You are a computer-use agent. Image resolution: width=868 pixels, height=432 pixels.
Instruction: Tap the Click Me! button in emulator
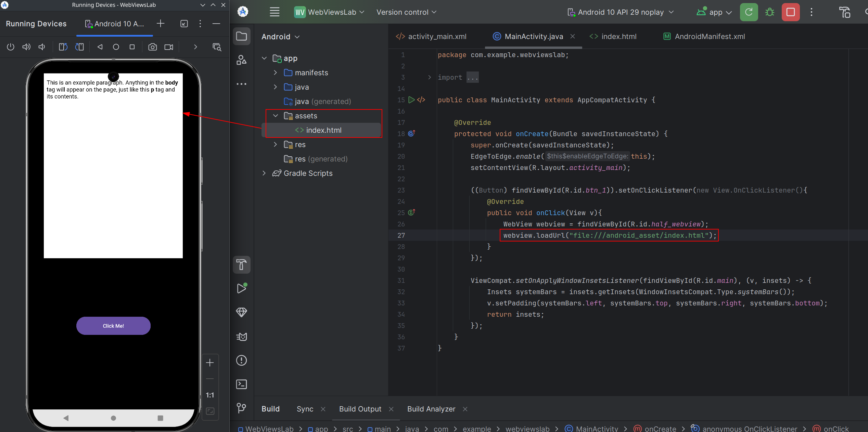(x=113, y=326)
